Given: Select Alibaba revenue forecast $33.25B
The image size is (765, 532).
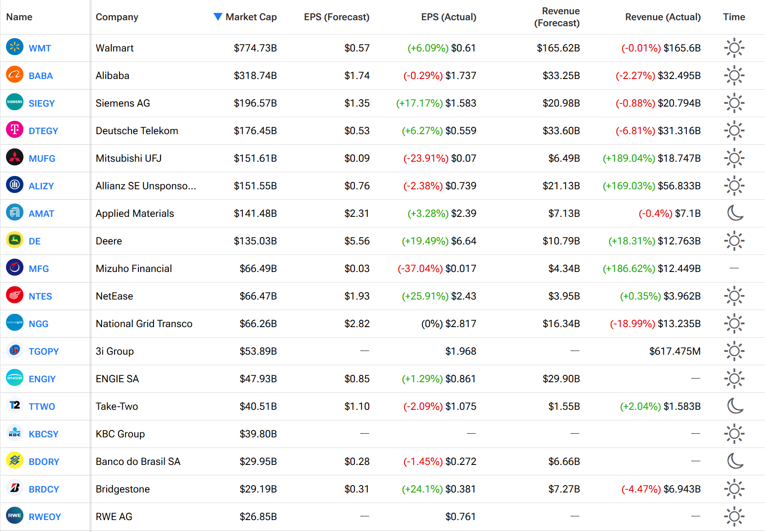Looking at the screenshot, I should 561,76.
